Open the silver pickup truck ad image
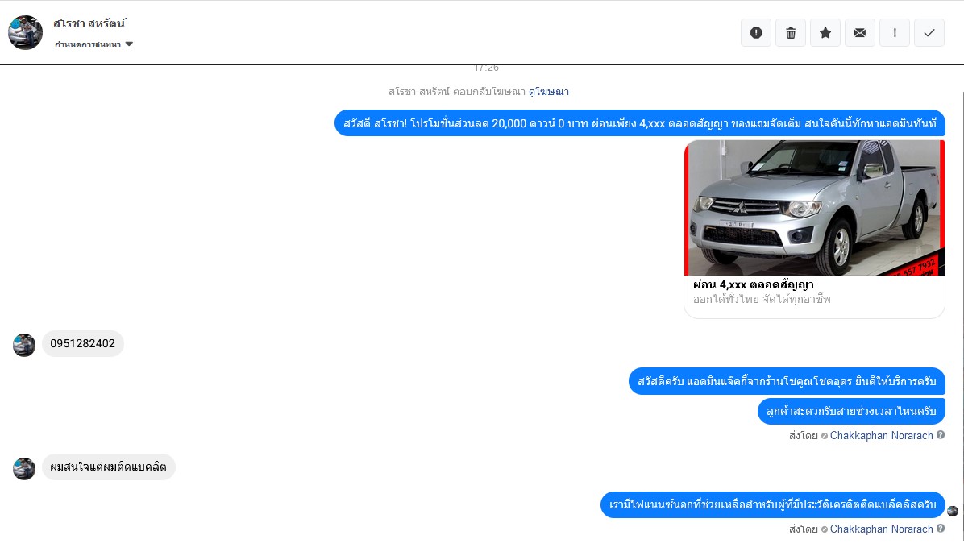The image size is (964, 560). click(x=814, y=208)
